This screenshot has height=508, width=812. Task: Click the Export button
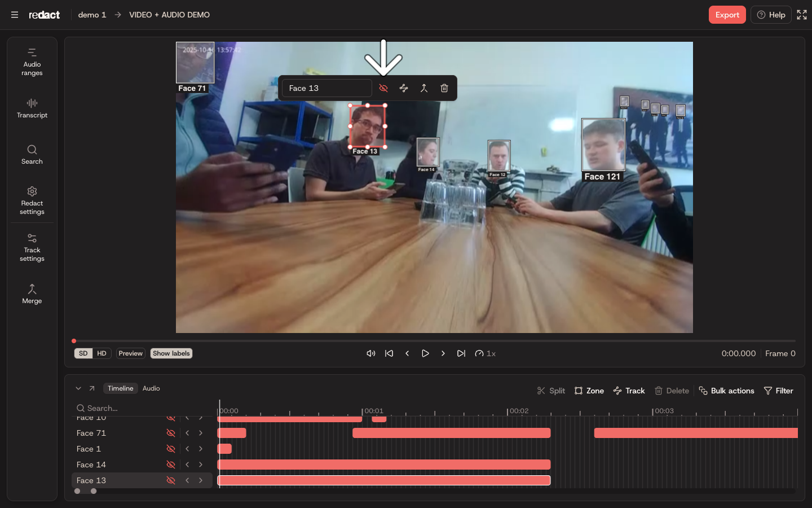(x=727, y=15)
